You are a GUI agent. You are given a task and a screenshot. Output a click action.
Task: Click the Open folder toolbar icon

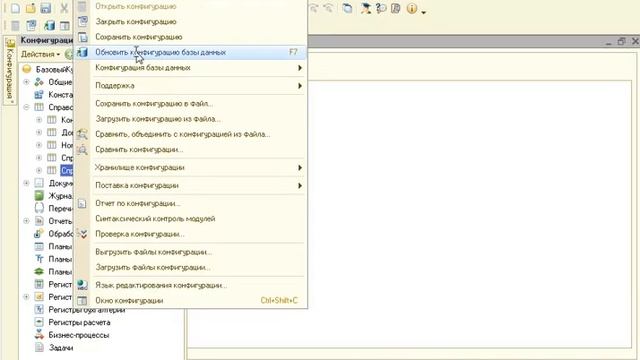tap(31, 8)
